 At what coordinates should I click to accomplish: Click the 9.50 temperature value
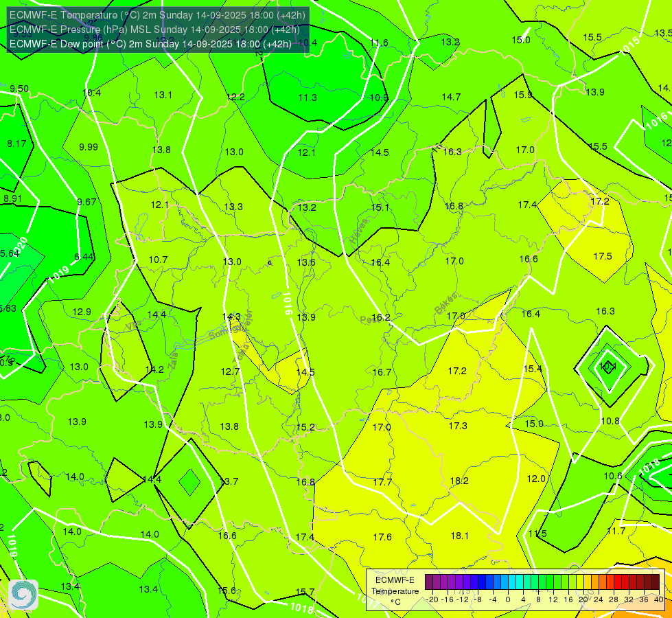click(x=19, y=89)
